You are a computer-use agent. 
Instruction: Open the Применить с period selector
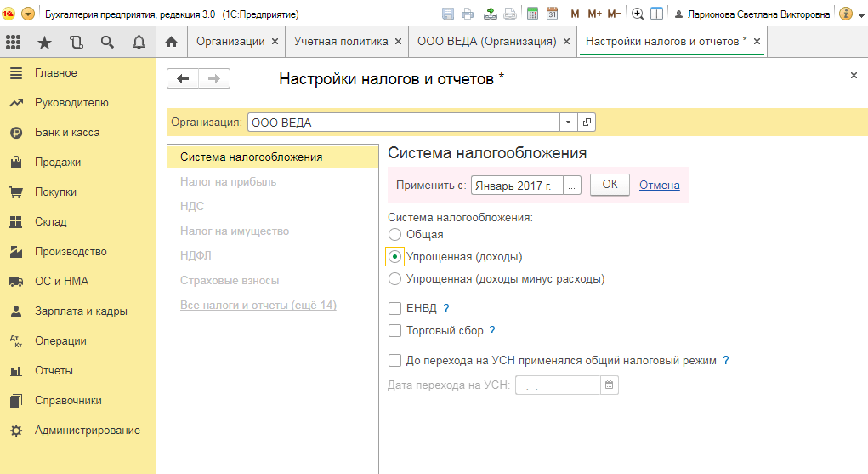[572, 185]
